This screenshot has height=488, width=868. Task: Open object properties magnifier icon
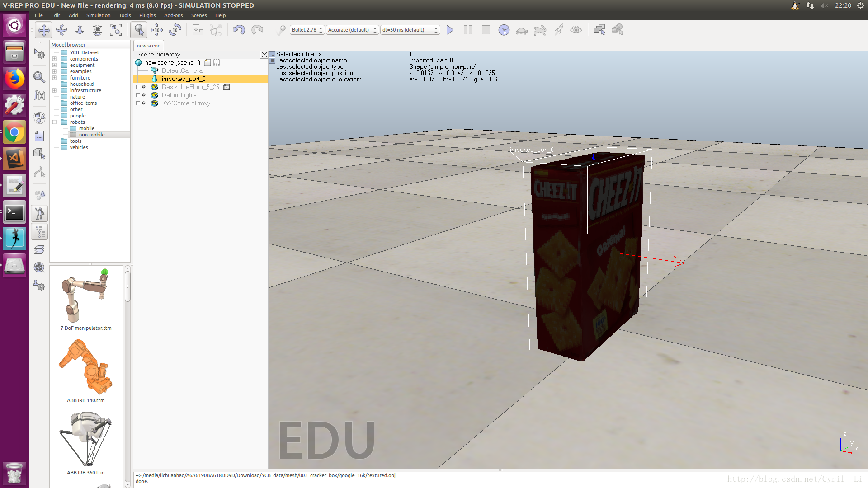[39, 77]
